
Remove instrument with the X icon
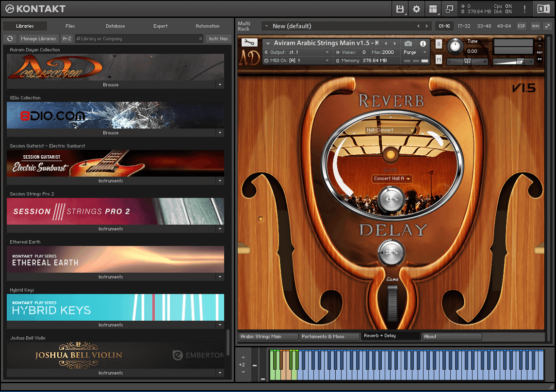tap(540, 39)
